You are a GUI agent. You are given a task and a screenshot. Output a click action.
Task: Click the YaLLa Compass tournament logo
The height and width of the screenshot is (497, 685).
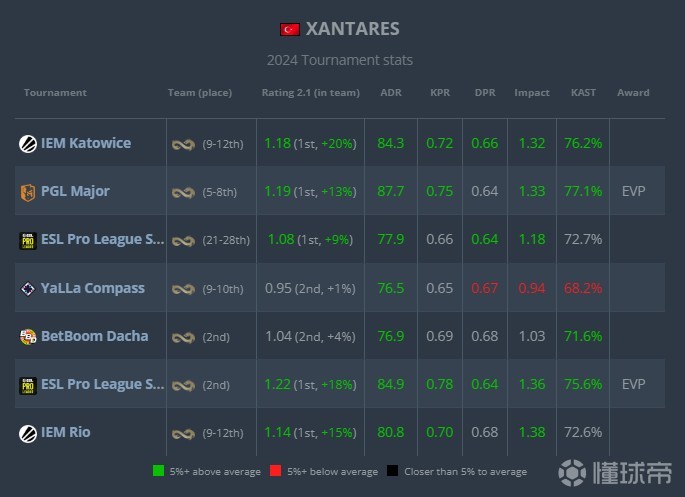click(28, 289)
